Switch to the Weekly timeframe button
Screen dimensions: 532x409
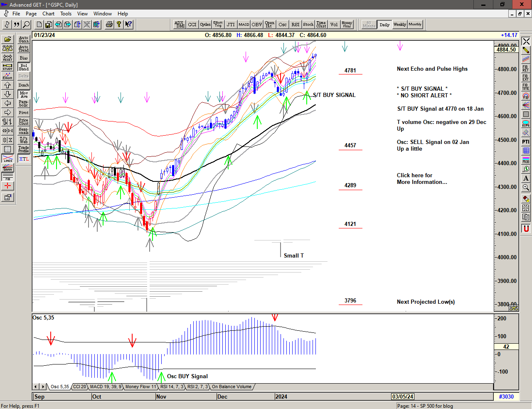[399, 25]
